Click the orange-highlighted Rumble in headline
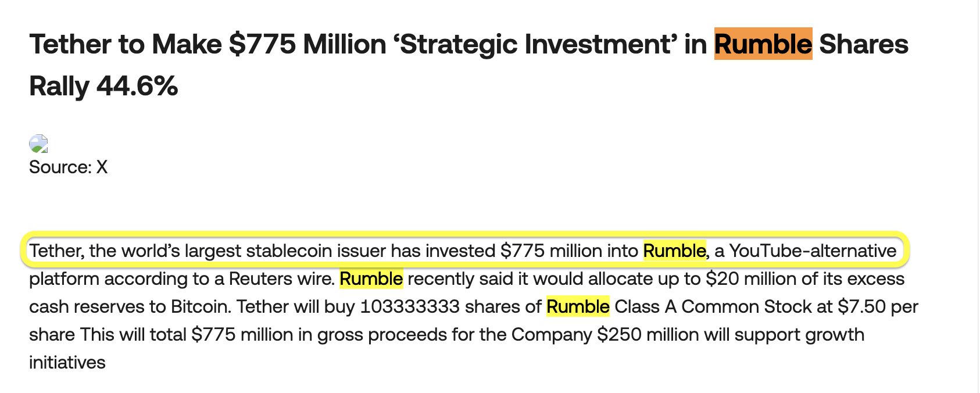The width and height of the screenshot is (980, 393). [763, 44]
